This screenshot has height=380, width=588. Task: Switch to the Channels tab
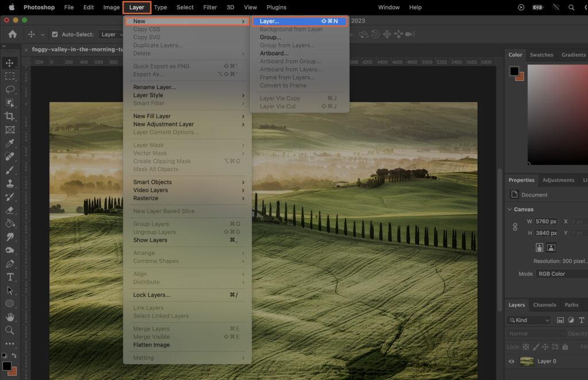click(x=546, y=305)
